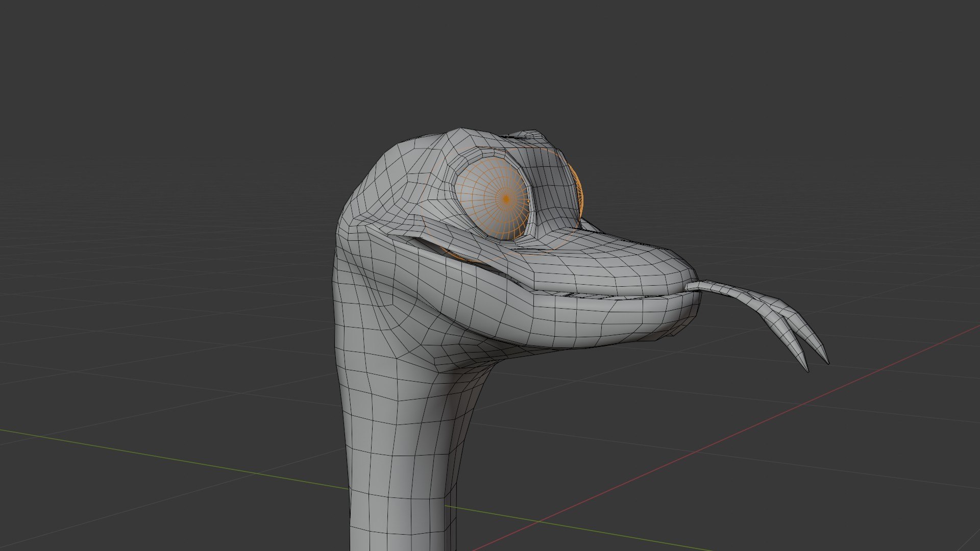The image size is (980, 551).
Task: Select the orange wireframe eyeball facing the camera
Action: pos(494,199)
